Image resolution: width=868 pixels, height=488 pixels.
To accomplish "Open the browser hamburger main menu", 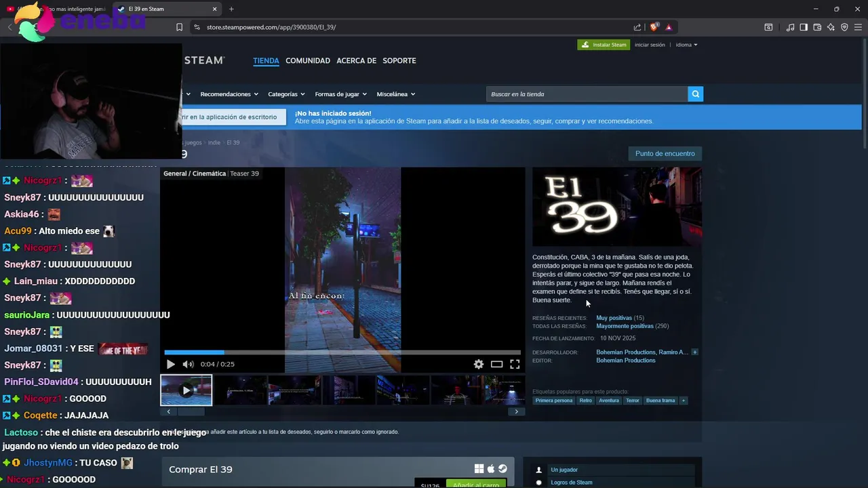I will pyautogui.click(x=858, y=27).
